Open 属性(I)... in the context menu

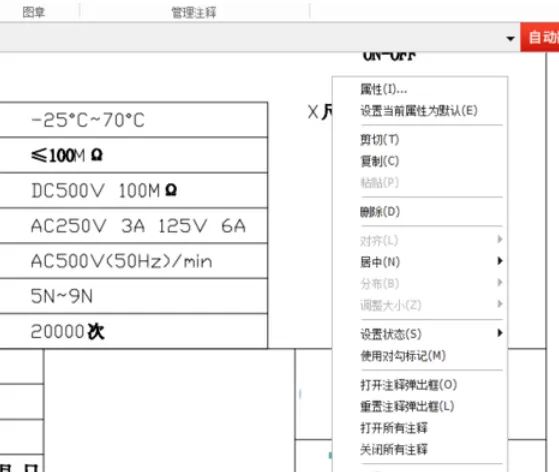[420, 89]
